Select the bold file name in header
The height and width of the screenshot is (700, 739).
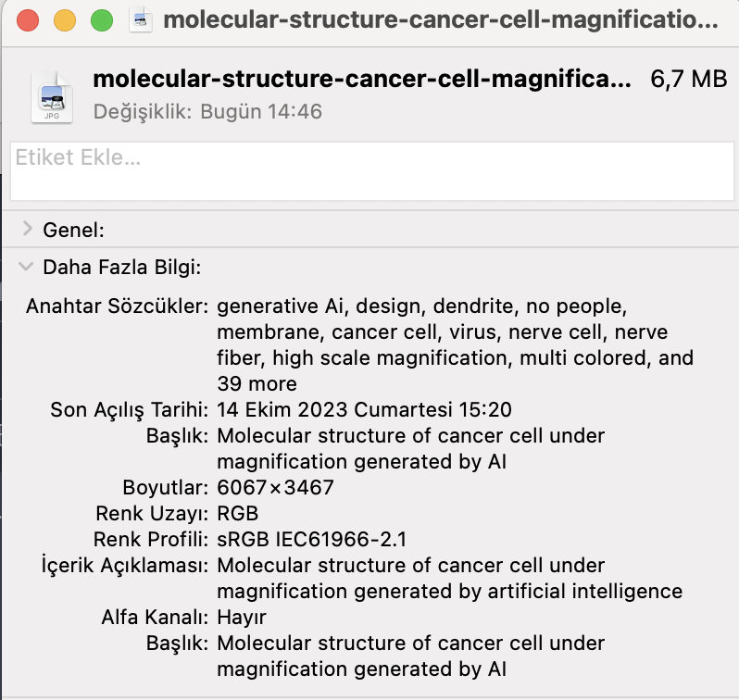pos(361,80)
